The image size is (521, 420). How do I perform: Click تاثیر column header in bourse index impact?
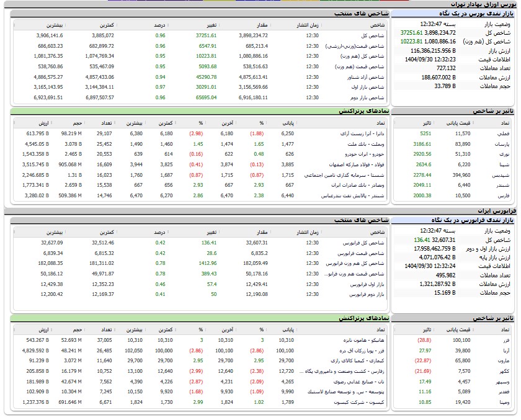(x=425, y=123)
